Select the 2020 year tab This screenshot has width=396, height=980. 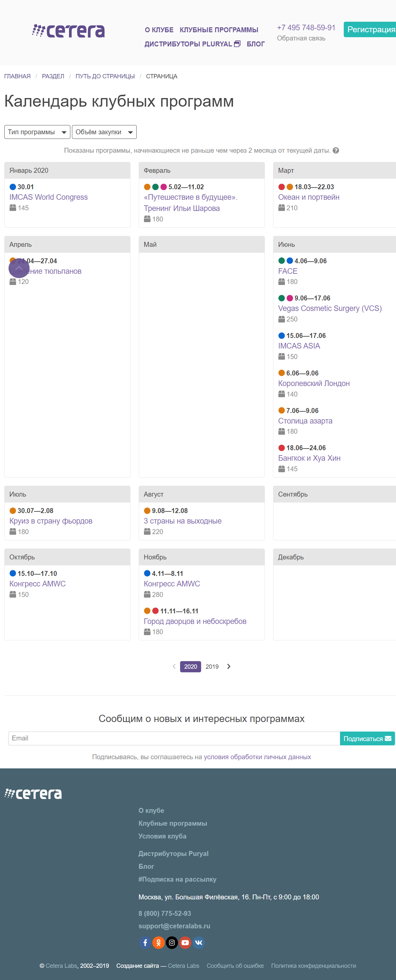click(190, 666)
